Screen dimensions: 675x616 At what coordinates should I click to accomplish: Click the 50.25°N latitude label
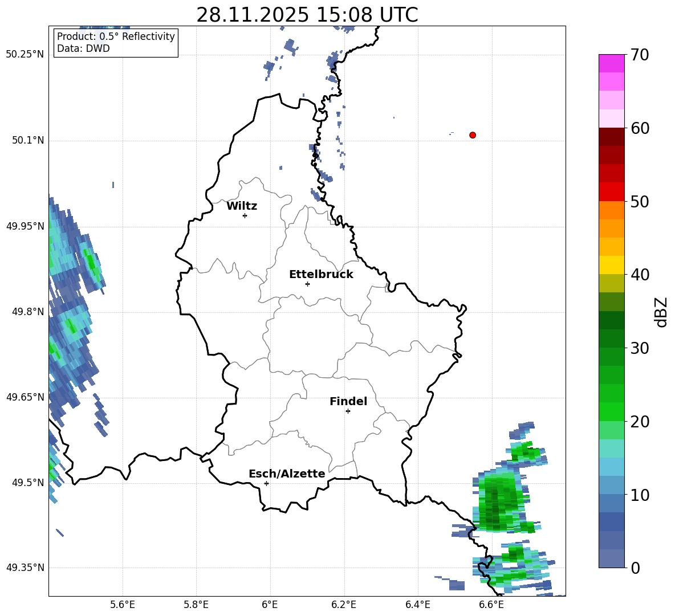click(x=25, y=55)
